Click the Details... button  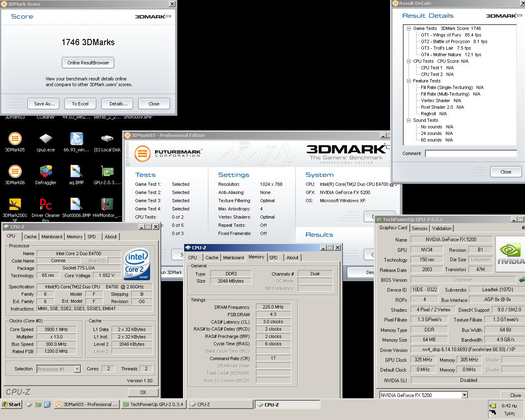pos(118,104)
